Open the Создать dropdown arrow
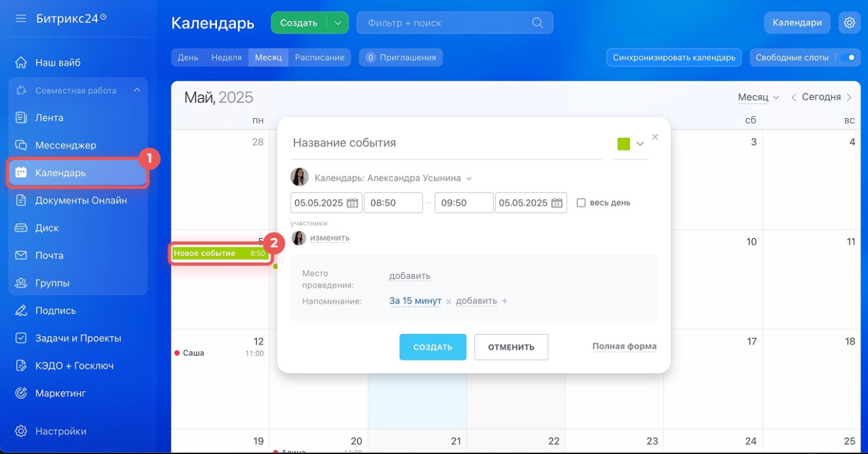Viewport: 868px width, 454px height. [338, 22]
